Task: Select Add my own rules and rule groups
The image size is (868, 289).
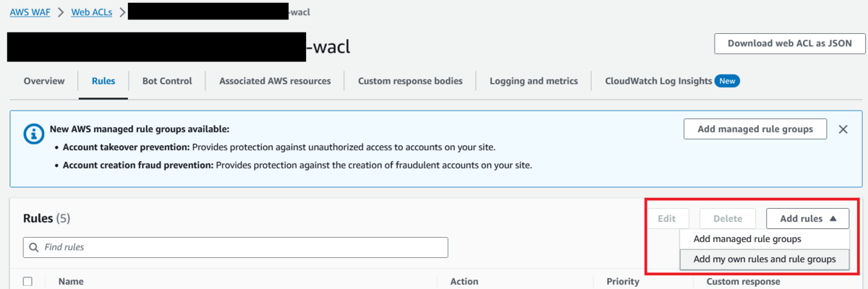Action: click(x=764, y=259)
